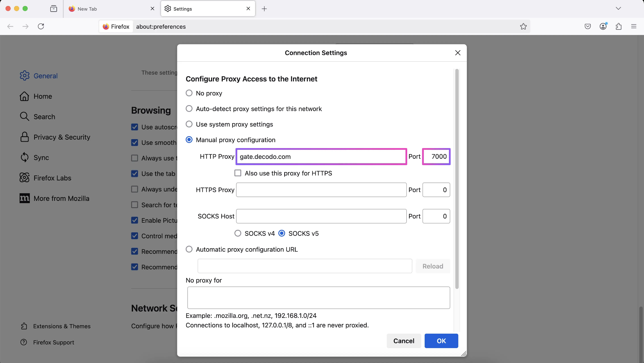644x363 pixels.
Task: Close the Connection Settings dialog
Action: [457, 53]
